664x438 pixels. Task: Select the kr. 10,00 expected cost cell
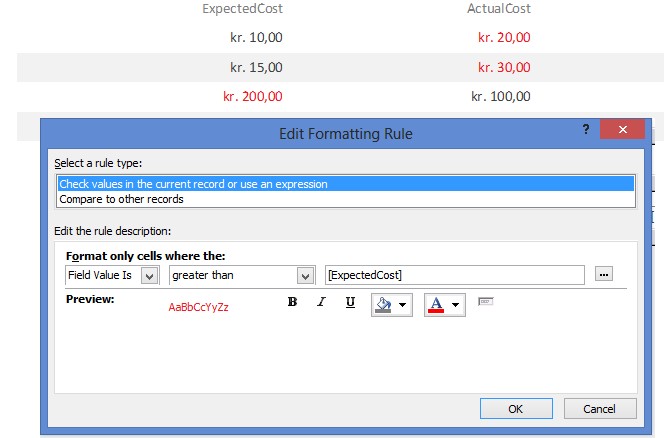[x=256, y=37]
